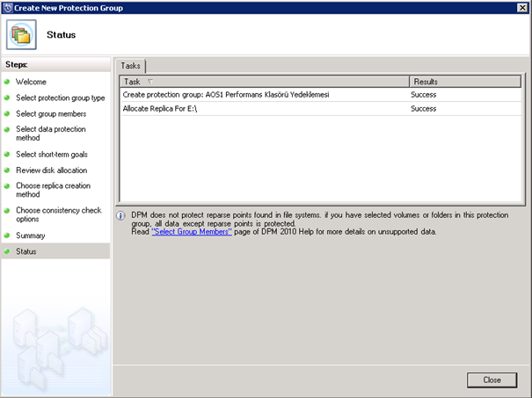Click the green bullet beside Status step
This screenshot has width=532, height=398.
click(x=7, y=251)
